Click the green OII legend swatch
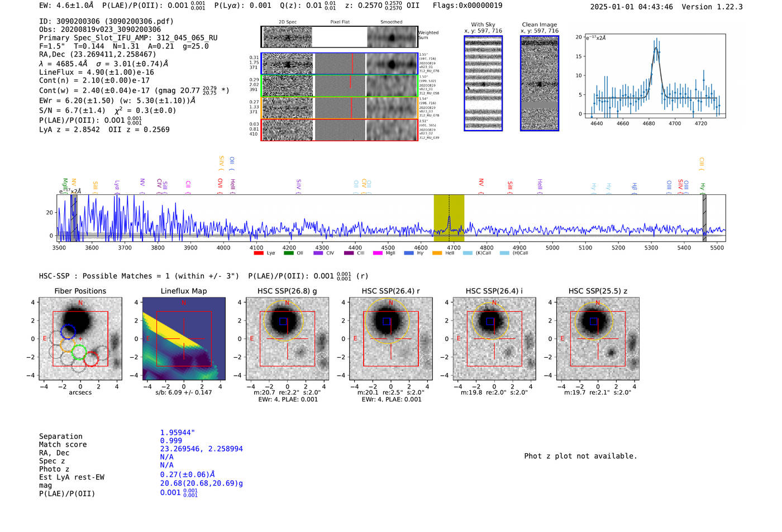782x532 pixels. click(x=288, y=253)
